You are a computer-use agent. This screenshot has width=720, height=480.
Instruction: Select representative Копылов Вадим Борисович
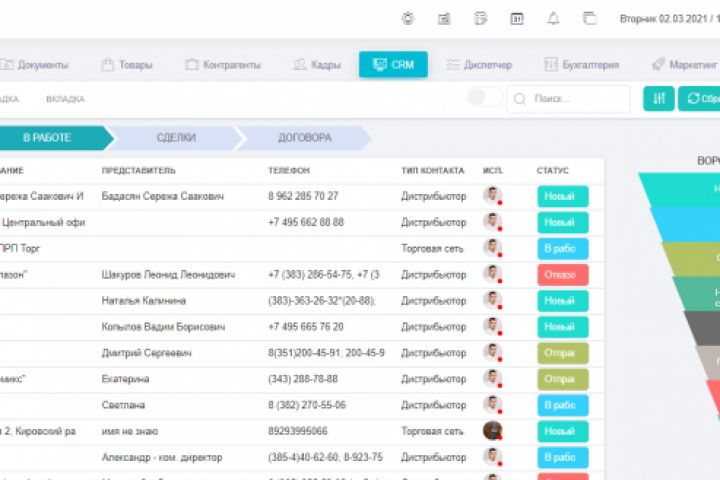coord(163,327)
